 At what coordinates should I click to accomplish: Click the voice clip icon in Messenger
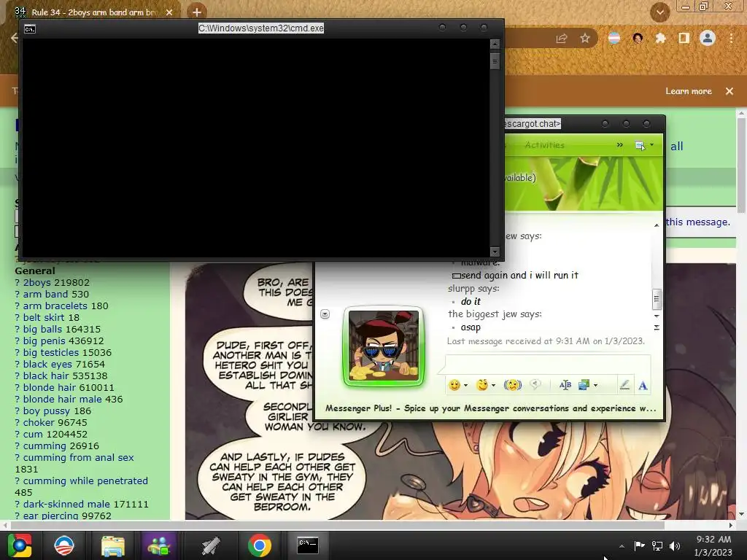tap(535, 385)
